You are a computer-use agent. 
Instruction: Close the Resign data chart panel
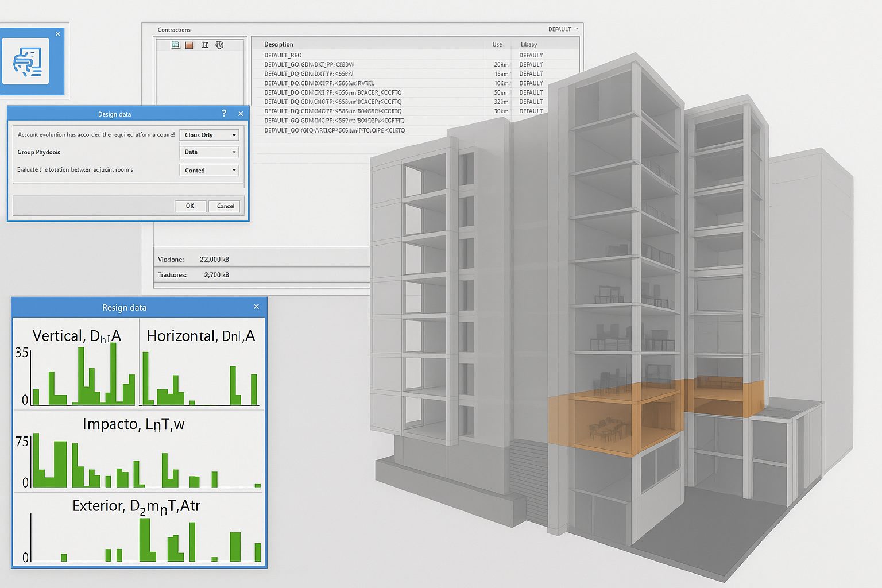pyautogui.click(x=256, y=307)
